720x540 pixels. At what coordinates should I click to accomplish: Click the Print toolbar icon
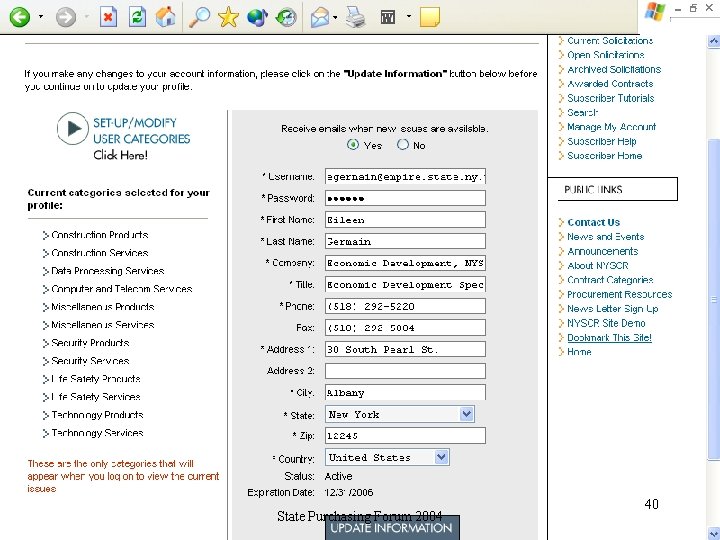(x=355, y=17)
